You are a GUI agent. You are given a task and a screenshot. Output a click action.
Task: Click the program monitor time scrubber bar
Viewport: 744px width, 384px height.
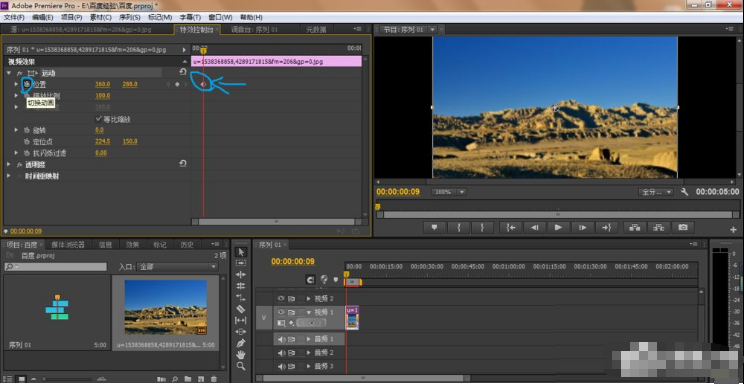tap(558, 215)
